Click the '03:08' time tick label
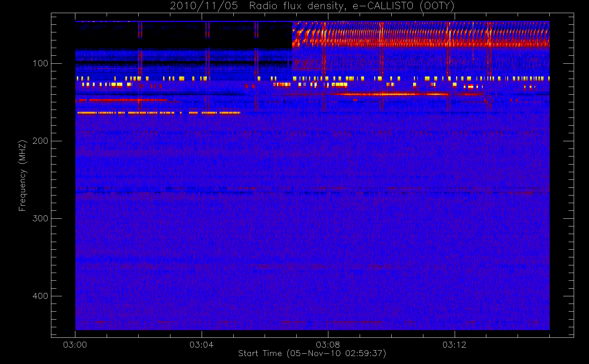This screenshot has height=364, width=589. coord(328,345)
